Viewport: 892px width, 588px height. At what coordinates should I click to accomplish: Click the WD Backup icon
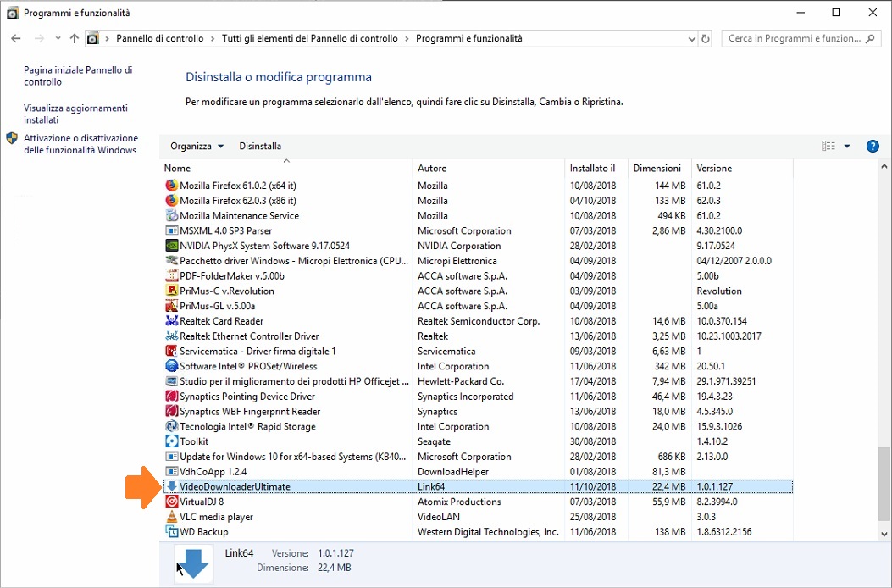point(171,532)
